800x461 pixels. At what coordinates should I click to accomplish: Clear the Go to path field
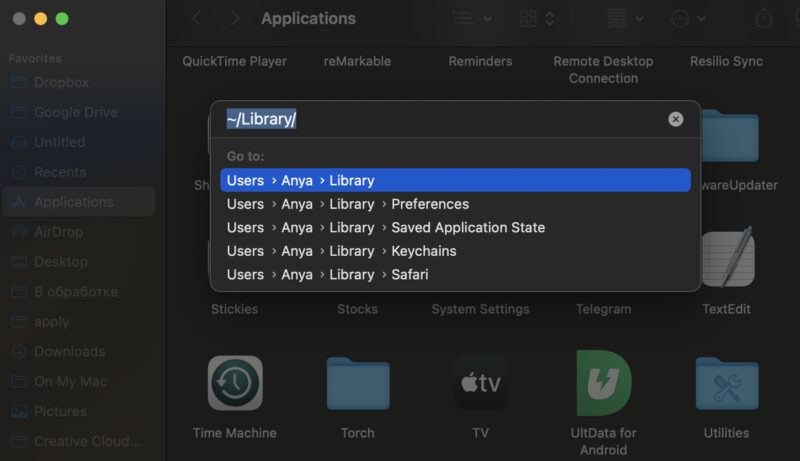pyautogui.click(x=676, y=119)
